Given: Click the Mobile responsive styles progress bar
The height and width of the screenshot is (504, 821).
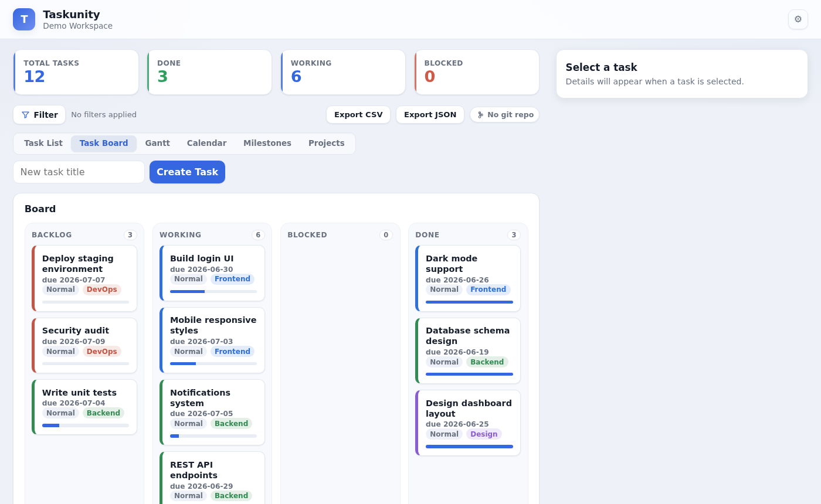Looking at the screenshot, I should (x=213, y=363).
